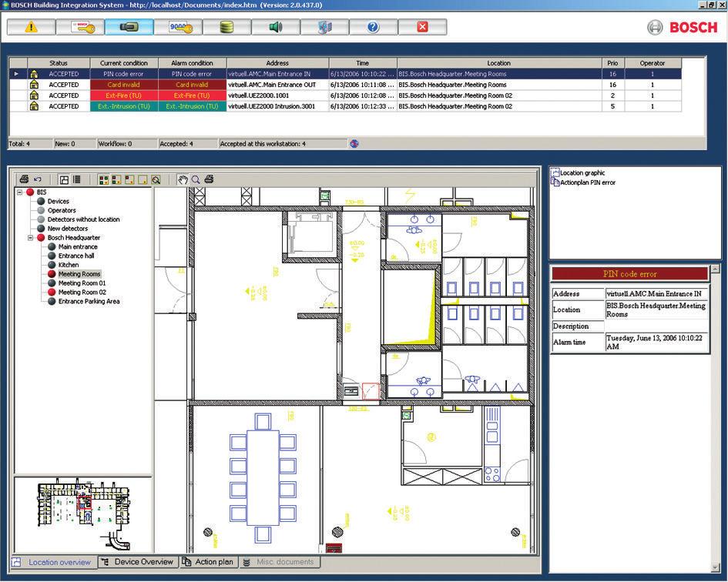Image resolution: width=728 pixels, height=582 pixels.
Task: Select Detectors without location tree item
Action: tap(83, 219)
